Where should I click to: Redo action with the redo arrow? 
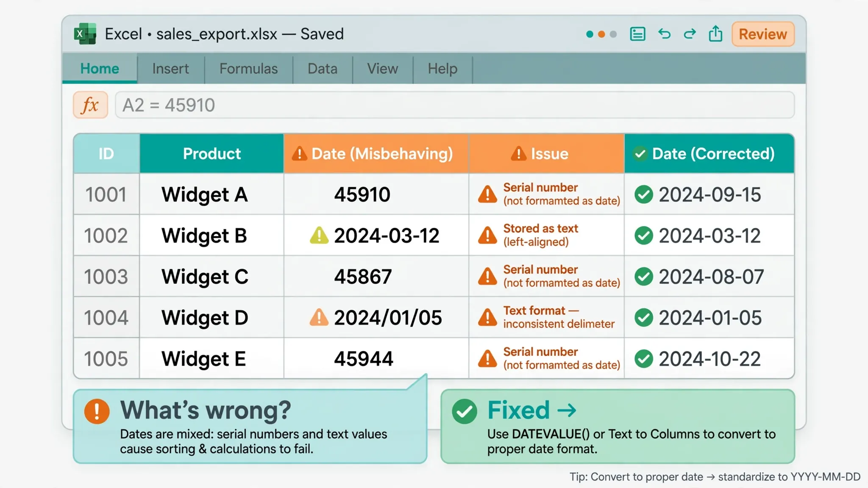(x=690, y=34)
